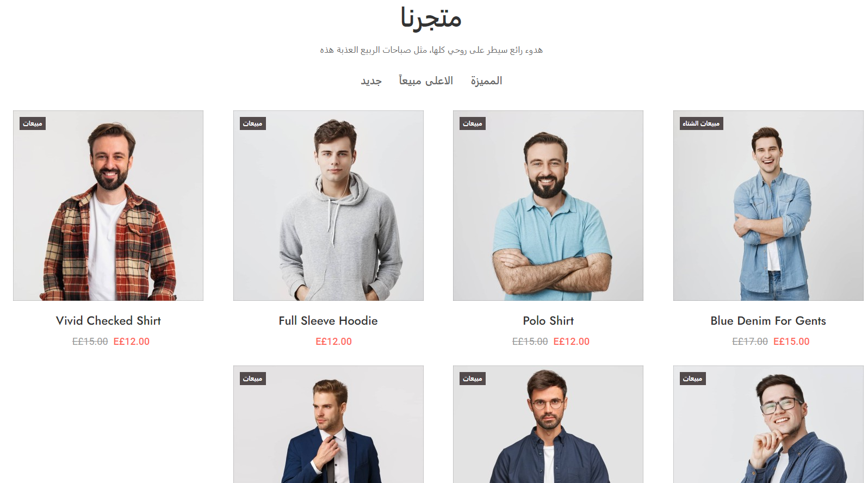Screen dimensions: 868x483
Task: Switch to الاعلى مبيعاً tab
Action: pyautogui.click(x=426, y=81)
